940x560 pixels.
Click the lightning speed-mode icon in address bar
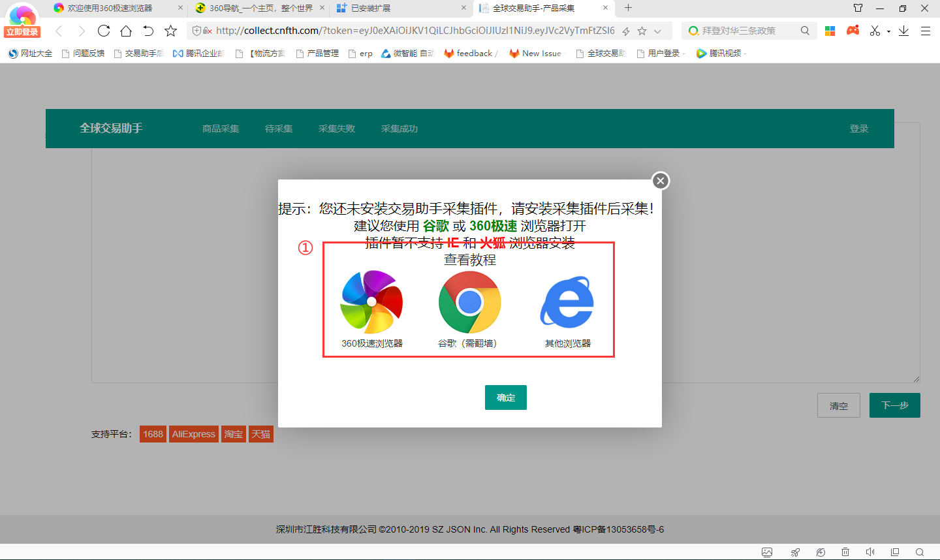tap(626, 31)
